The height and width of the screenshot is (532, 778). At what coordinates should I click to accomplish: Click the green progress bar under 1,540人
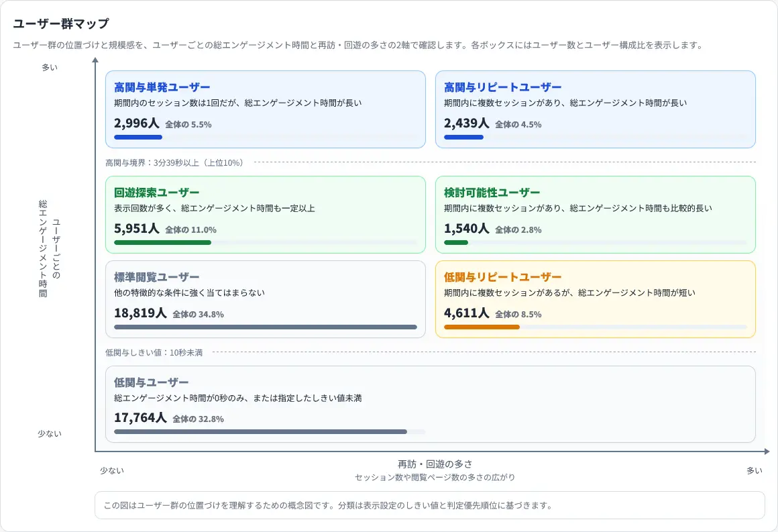point(456,243)
